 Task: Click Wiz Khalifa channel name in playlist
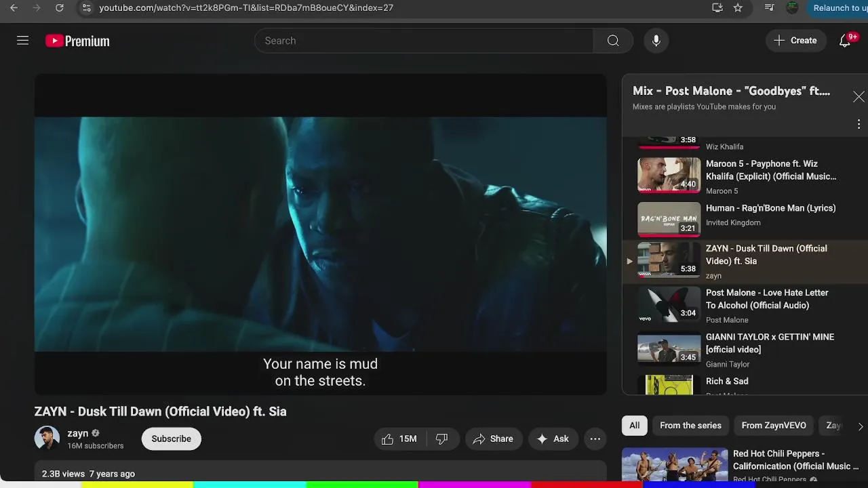pos(724,146)
